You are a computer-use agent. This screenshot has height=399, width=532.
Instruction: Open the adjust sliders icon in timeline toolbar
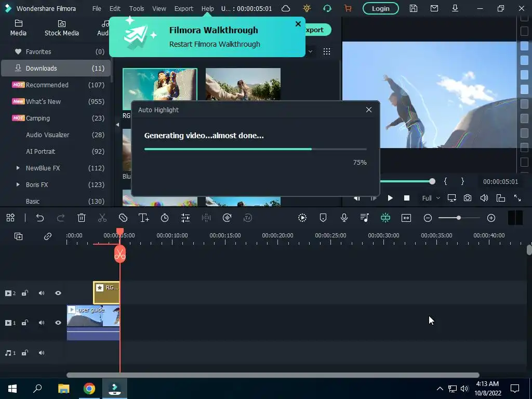click(x=185, y=218)
